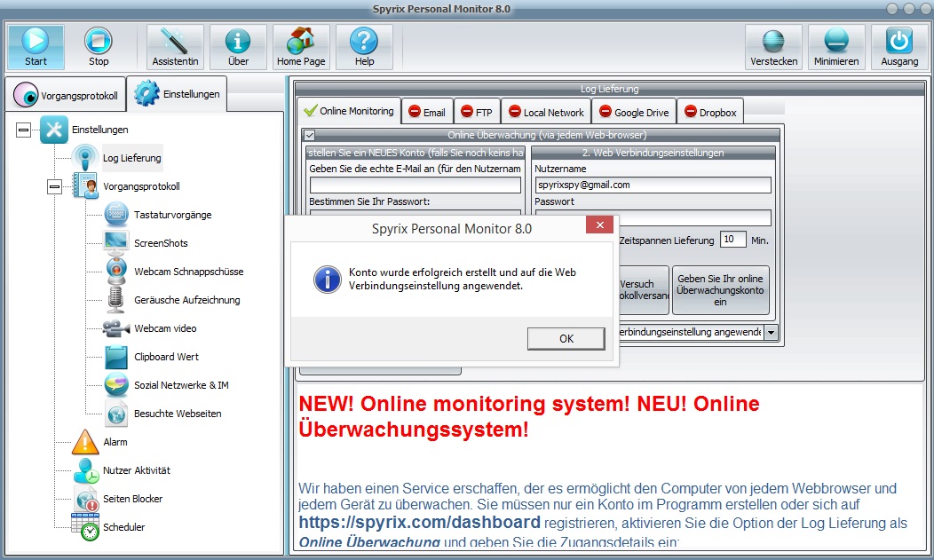Image resolution: width=934 pixels, height=560 pixels.
Task: Click the Ausgang power icon
Action: [x=898, y=41]
